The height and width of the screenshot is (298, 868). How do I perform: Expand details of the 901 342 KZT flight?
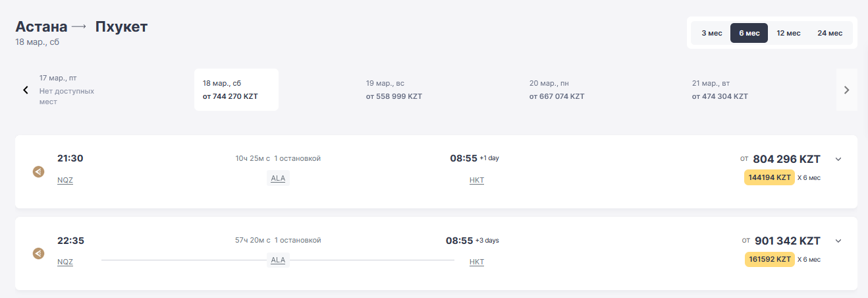[x=838, y=241]
